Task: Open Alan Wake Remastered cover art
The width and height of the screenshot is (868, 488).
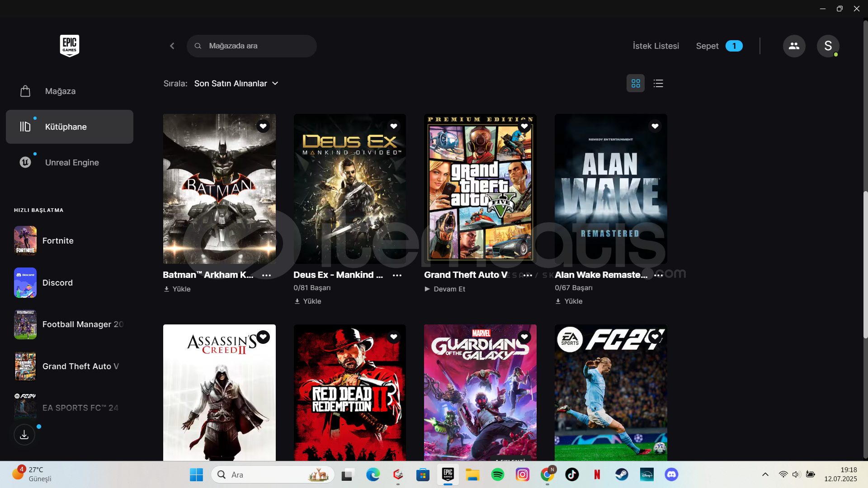Action: tap(611, 189)
